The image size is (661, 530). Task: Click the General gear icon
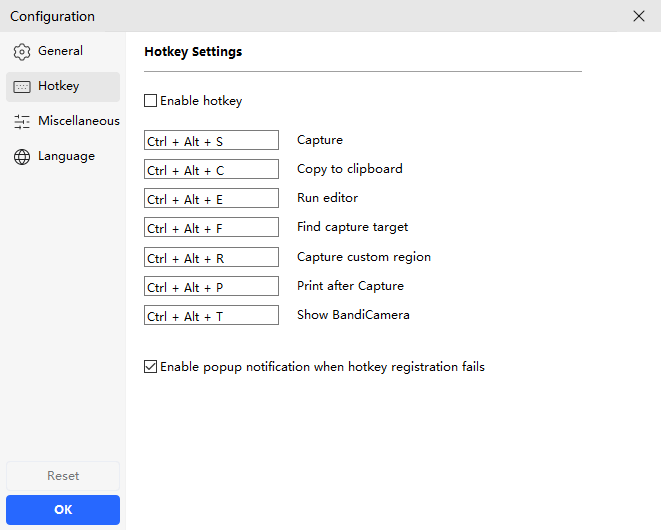pyautogui.click(x=22, y=51)
